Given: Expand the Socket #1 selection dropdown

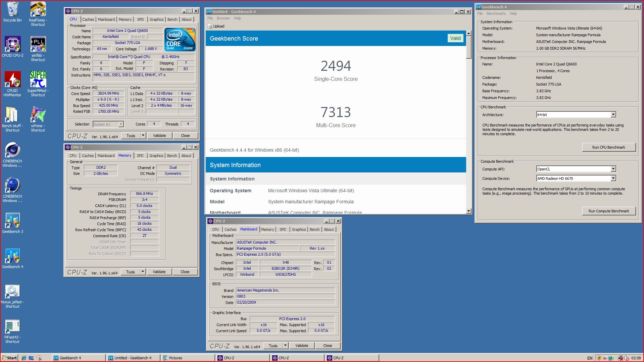Looking at the screenshot, I should [121, 124].
